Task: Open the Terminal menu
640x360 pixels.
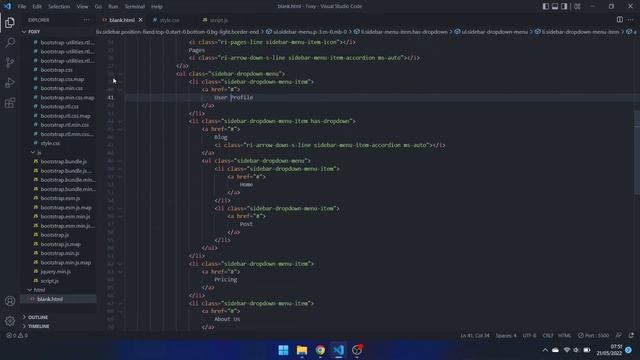Action: (x=135, y=6)
